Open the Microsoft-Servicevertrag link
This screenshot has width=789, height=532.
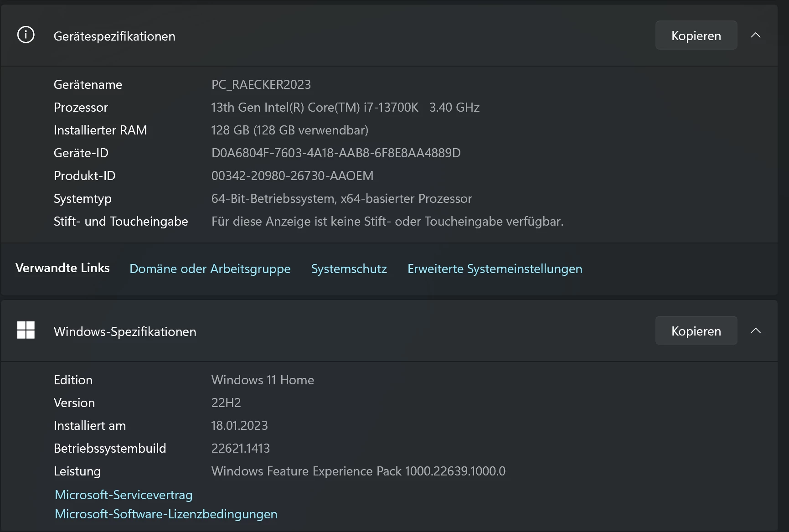(x=124, y=495)
